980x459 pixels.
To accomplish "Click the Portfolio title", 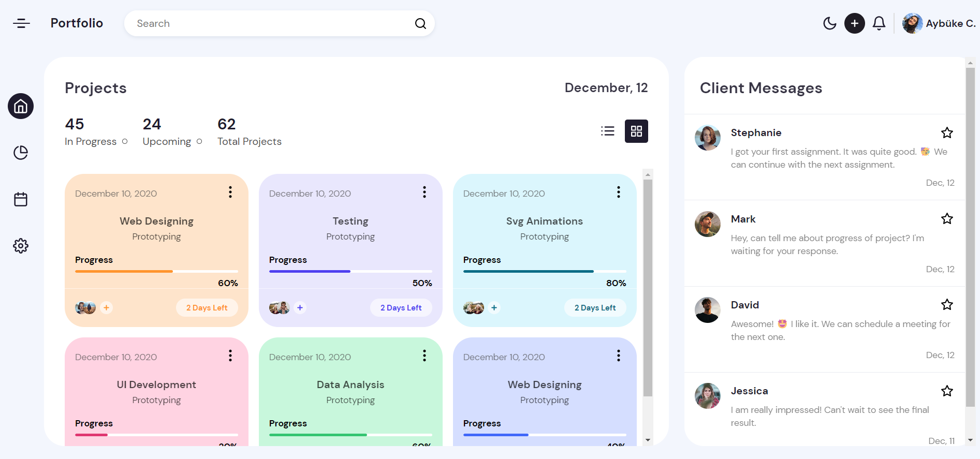I will point(77,23).
